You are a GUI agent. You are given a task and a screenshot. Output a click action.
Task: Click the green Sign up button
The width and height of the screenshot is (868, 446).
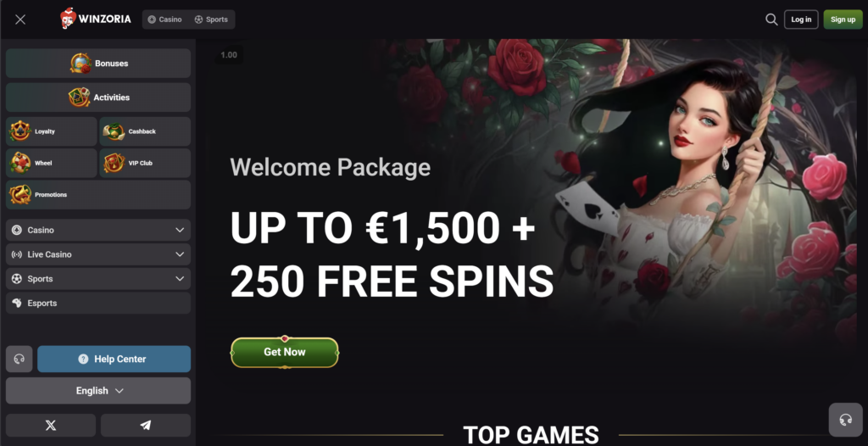(x=843, y=20)
